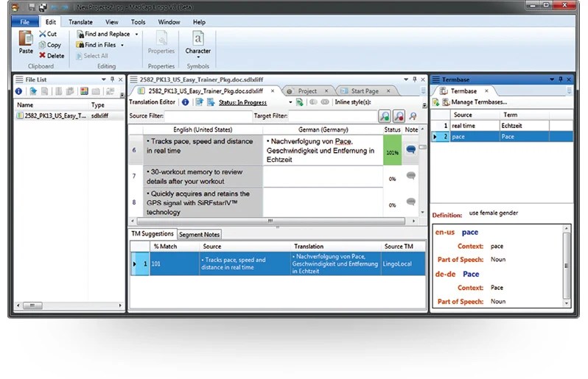Select the 101 match TM suggestion row

click(x=278, y=263)
